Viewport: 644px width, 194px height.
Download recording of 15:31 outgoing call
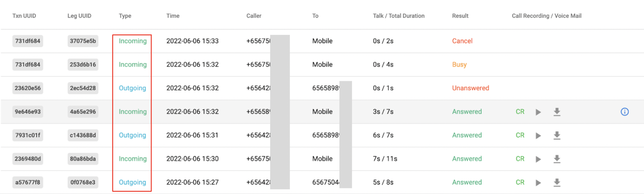(557, 135)
